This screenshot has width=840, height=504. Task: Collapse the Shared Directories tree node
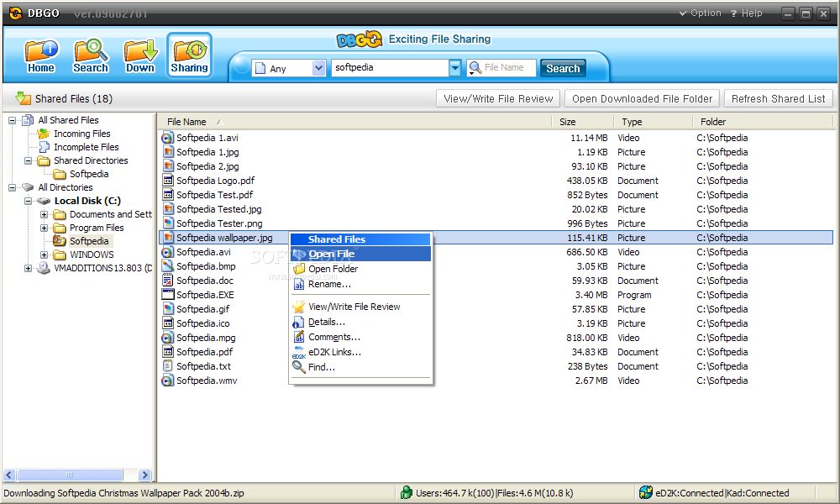tap(28, 160)
